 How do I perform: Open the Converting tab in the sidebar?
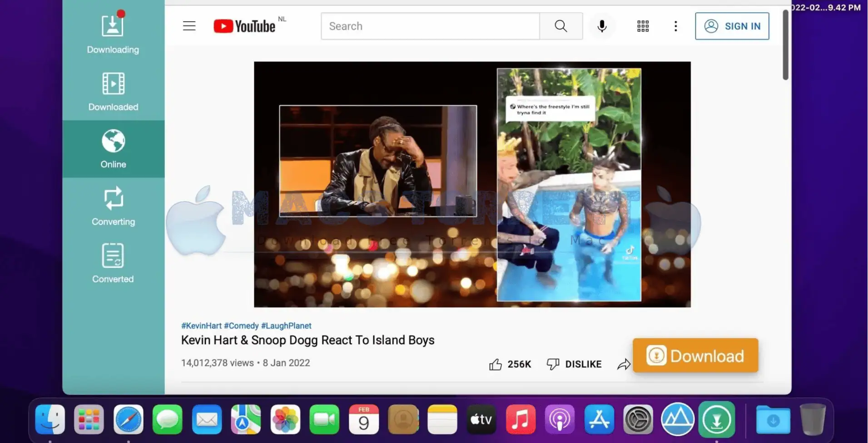coord(113,206)
